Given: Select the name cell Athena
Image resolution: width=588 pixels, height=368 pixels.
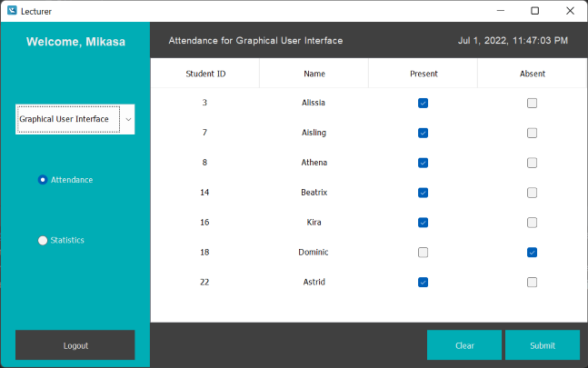Looking at the screenshot, I should coord(314,163).
